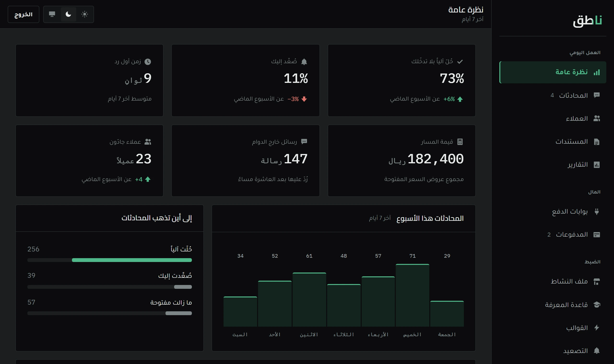Open المدفوعات card icon in sidebar

[x=596, y=235]
